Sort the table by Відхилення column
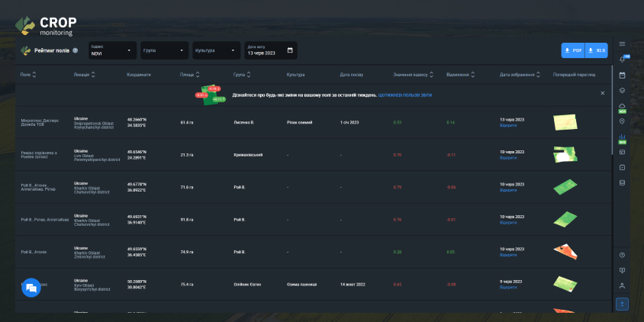This screenshot has height=322, width=644. coord(473,75)
